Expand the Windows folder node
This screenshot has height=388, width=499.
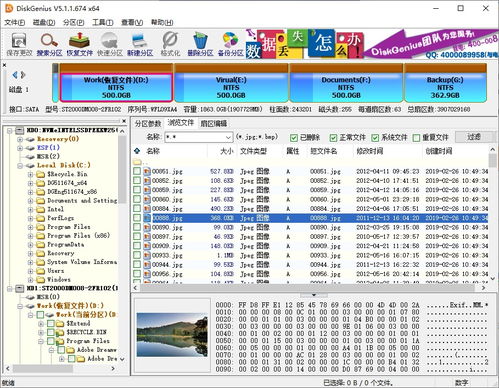tap(30, 280)
